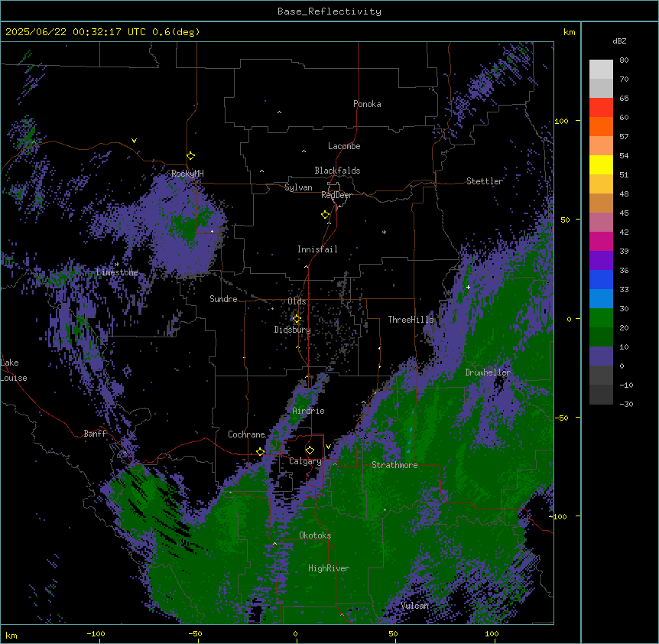Click the yellow diamond marker above Calgary
This screenshot has width=659, height=644.
(310, 450)
